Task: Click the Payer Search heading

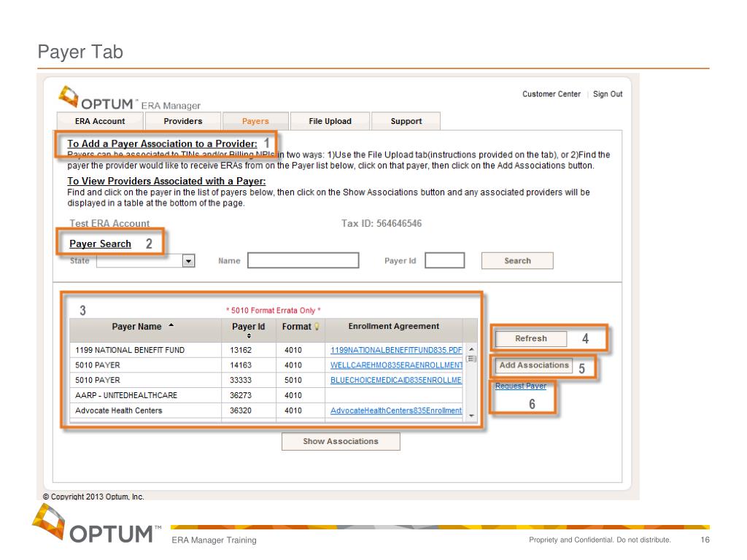Action: pyautogui.click(x=100, y=244)
